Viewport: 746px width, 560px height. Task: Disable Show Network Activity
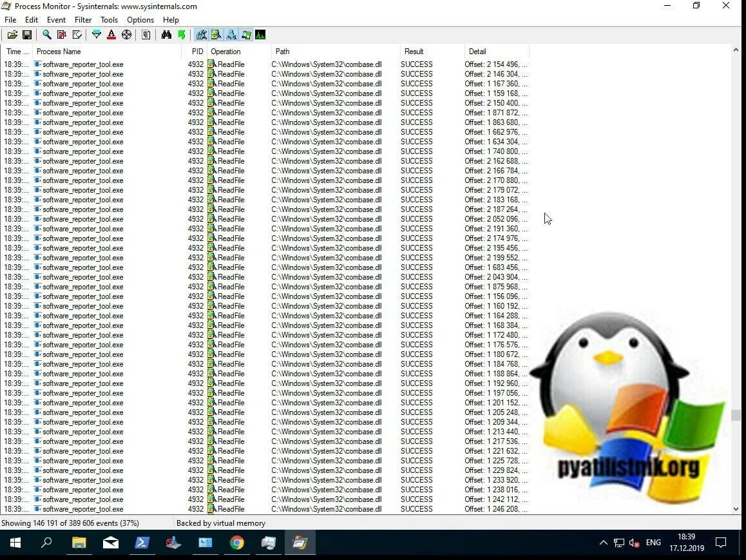(x=231, y=35)
